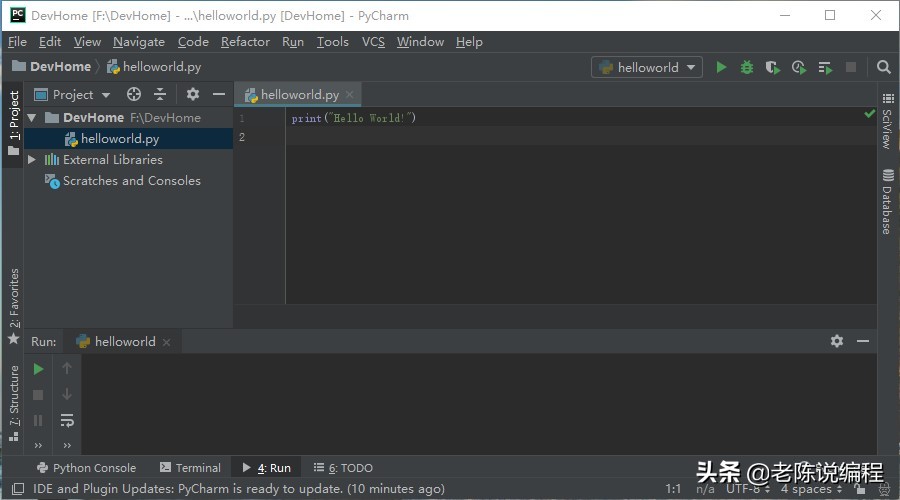Expand the External Libraries tree node
This screenshot has height=500, width=900.
click(32, 160)
